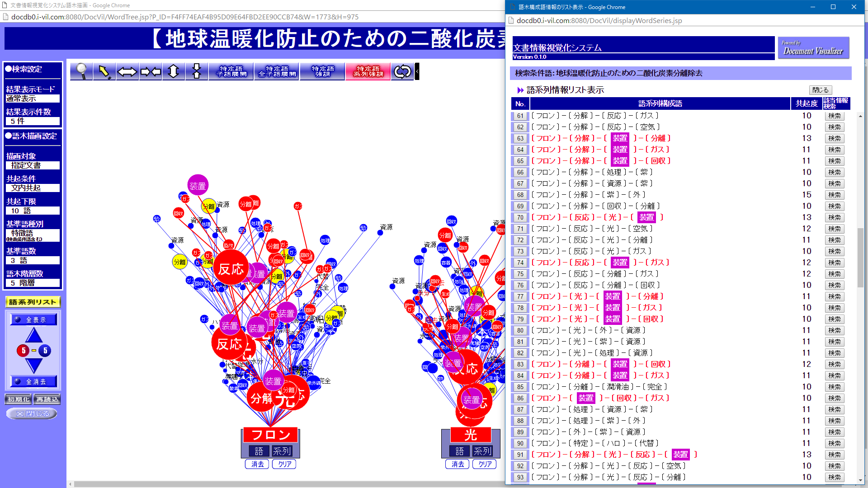This screenshot has height=488, width=868.
Task: Click the 再読込 reload button
Action: click(x=47, y=399)
